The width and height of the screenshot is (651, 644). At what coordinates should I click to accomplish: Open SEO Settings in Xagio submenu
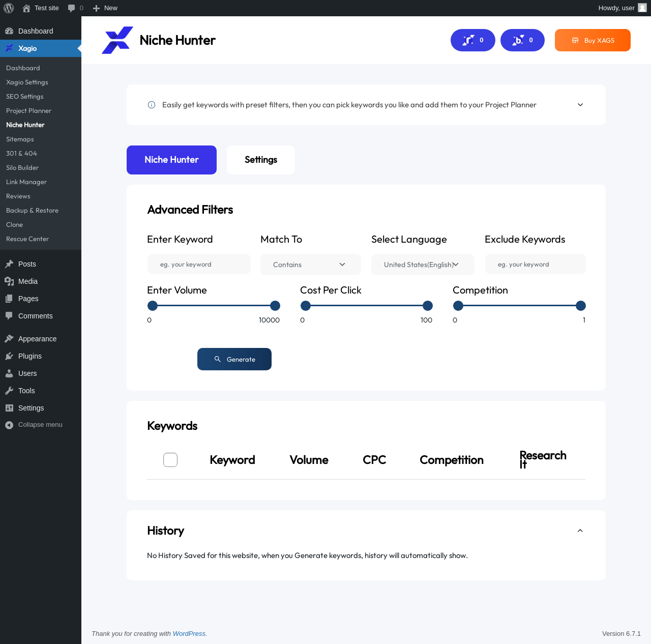click(25, 97)
